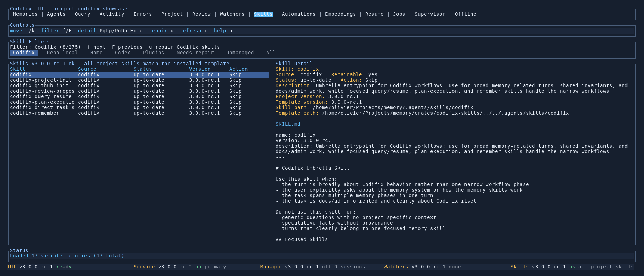Select the Offline tab
Image resolution: width=644 pixels, height=276 pixels.
click(x=465, y=14)
